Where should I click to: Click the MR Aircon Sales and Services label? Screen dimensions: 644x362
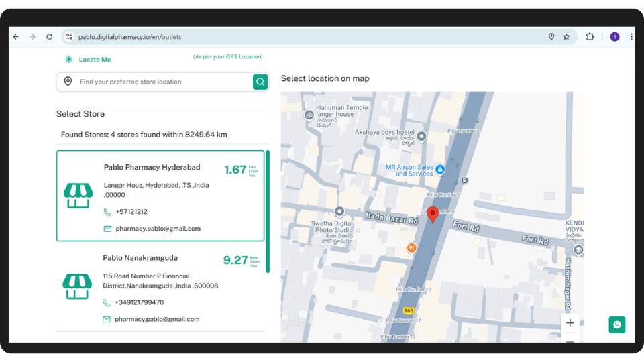coord(409,170)
